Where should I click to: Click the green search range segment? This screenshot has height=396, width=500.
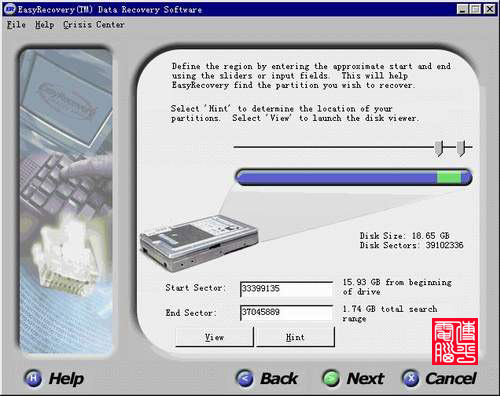coord(449,177)
